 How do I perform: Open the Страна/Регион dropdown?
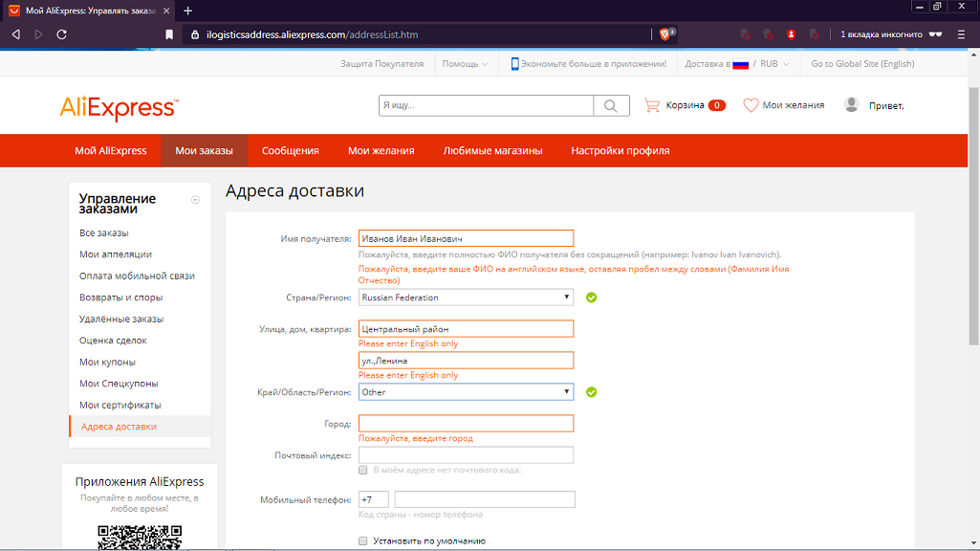tap(466, 298)
